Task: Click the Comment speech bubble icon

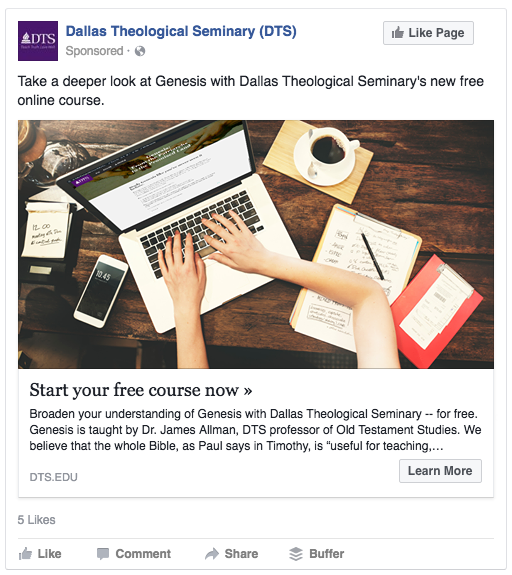Action: click(103, 554)
